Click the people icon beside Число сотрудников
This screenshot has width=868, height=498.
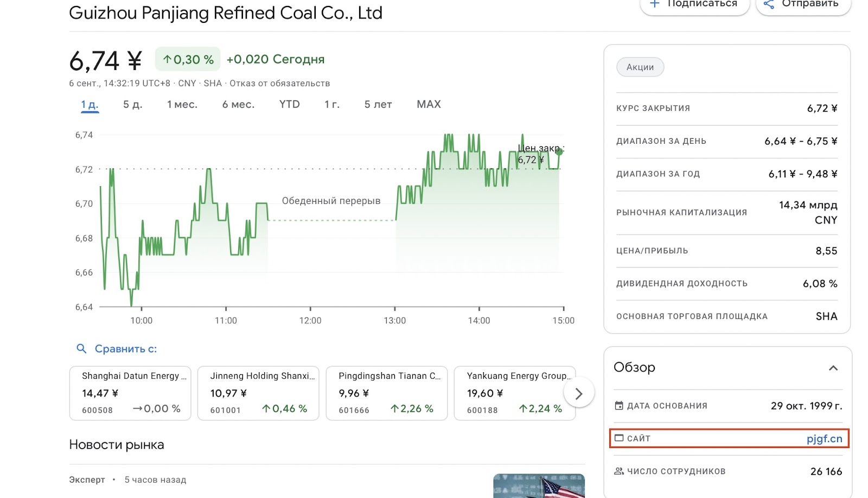(619, 471)
